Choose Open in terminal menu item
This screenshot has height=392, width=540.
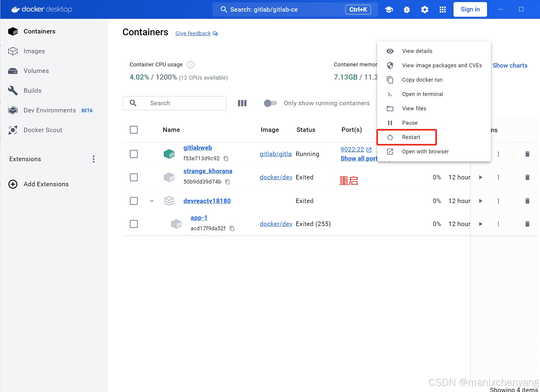coord(434,94)
